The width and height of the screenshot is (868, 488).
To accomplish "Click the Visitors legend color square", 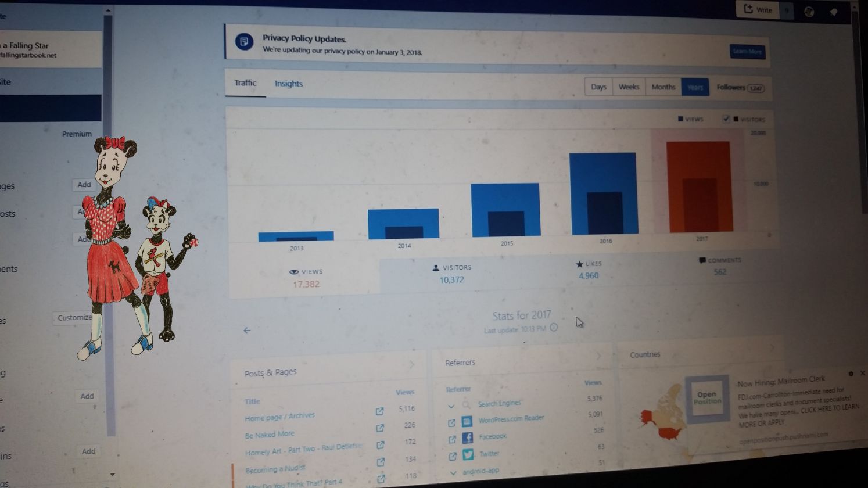I will 736,119.
